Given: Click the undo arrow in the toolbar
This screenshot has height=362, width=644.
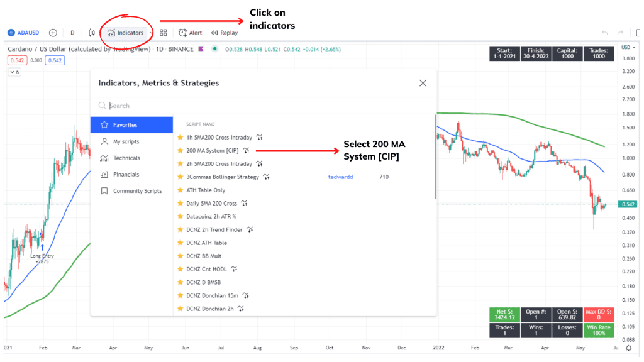Looking at the screenshot, I should [x=604, y=33].
